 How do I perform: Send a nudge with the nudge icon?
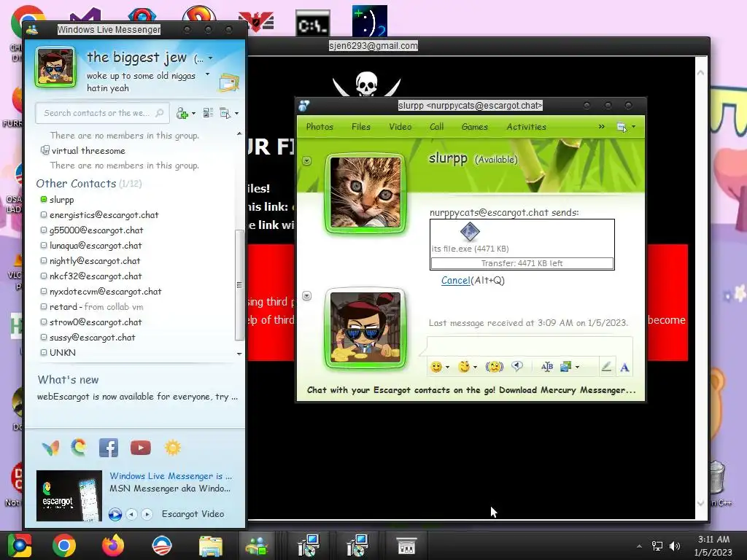pos(494,366)
